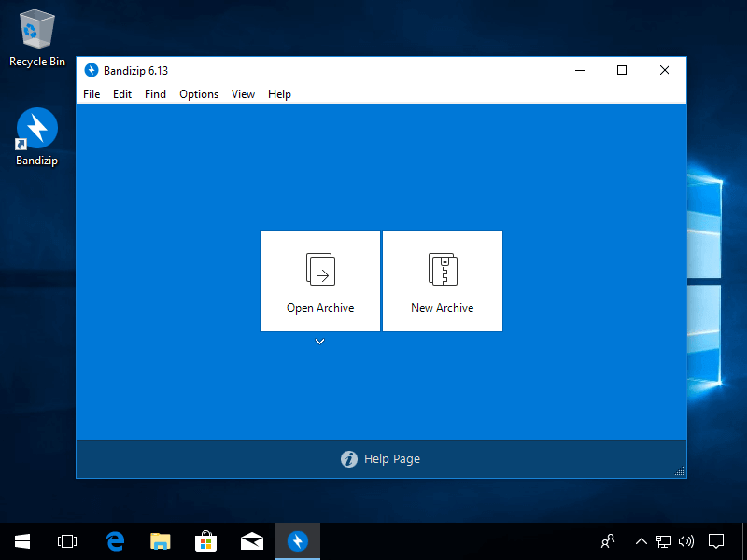
Task: Open the Help Page link
Action: (x=381, y=459)
